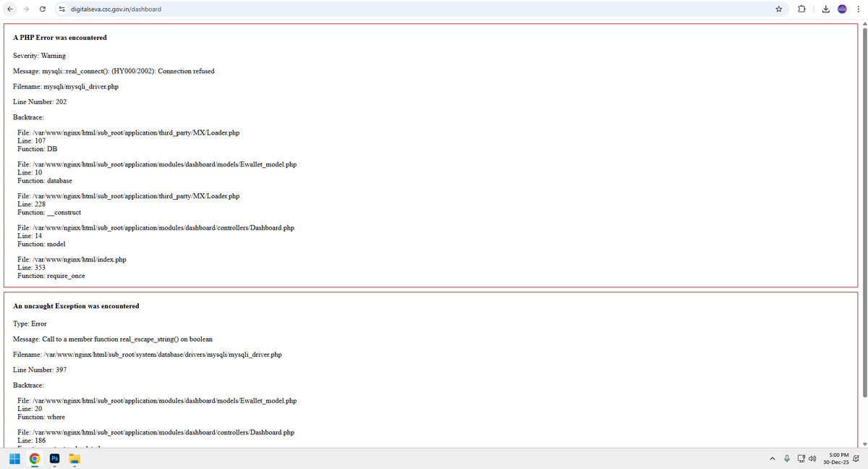Image resolution: width=868 pixels, height=469 pixels.
Task: Show hidden tray icons chevron
Action: click(x=772, y=459)
